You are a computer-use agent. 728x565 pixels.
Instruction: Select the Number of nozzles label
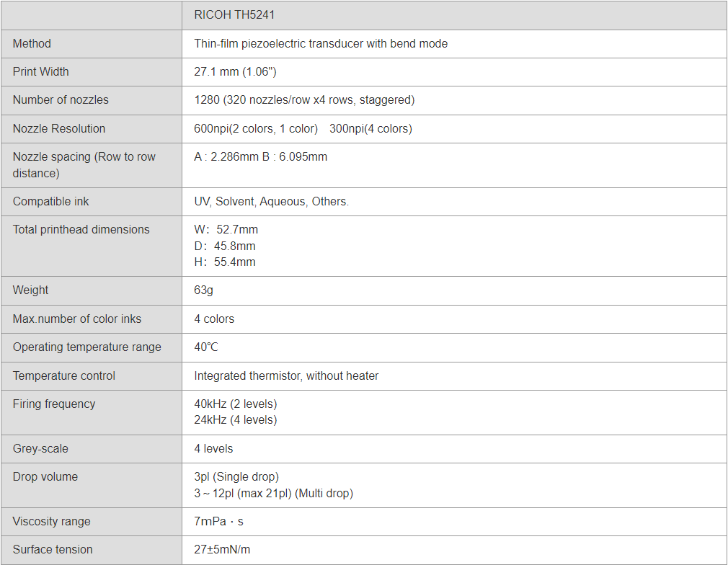(61, 100)
